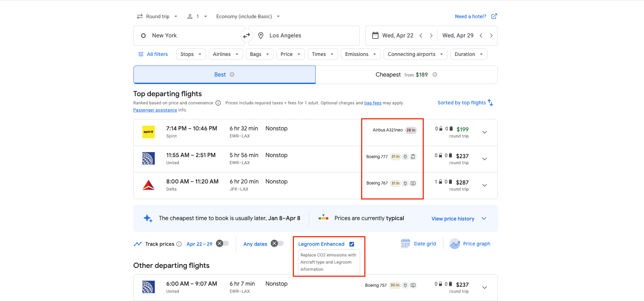The image size is (644, 301).
Task: Click the Wed, Apr 22 departure date
Action: (398, 36)
